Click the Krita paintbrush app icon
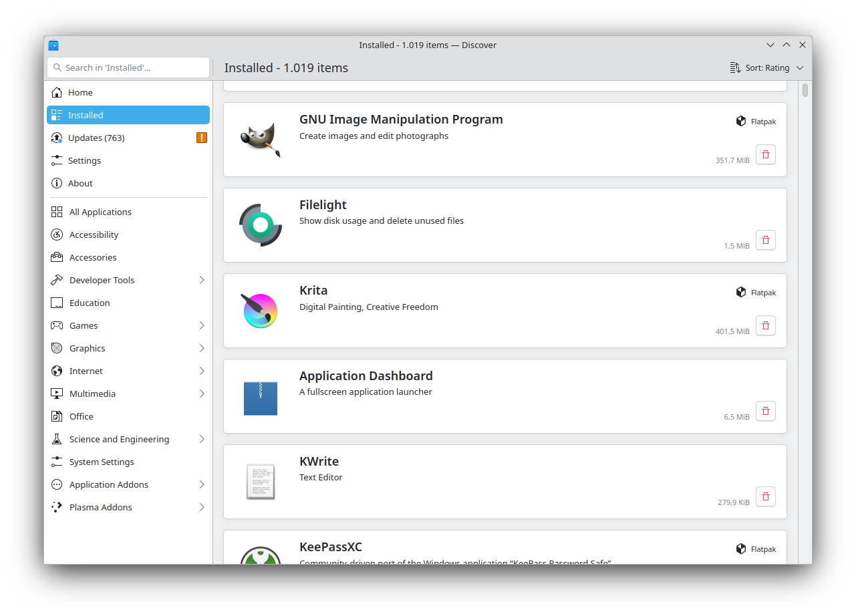 pos(261,311)
